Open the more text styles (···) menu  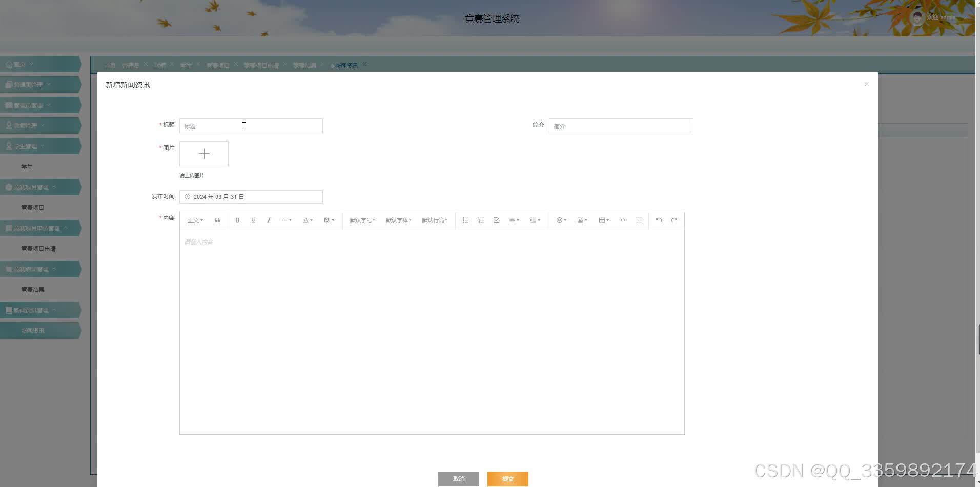[287, 220]
